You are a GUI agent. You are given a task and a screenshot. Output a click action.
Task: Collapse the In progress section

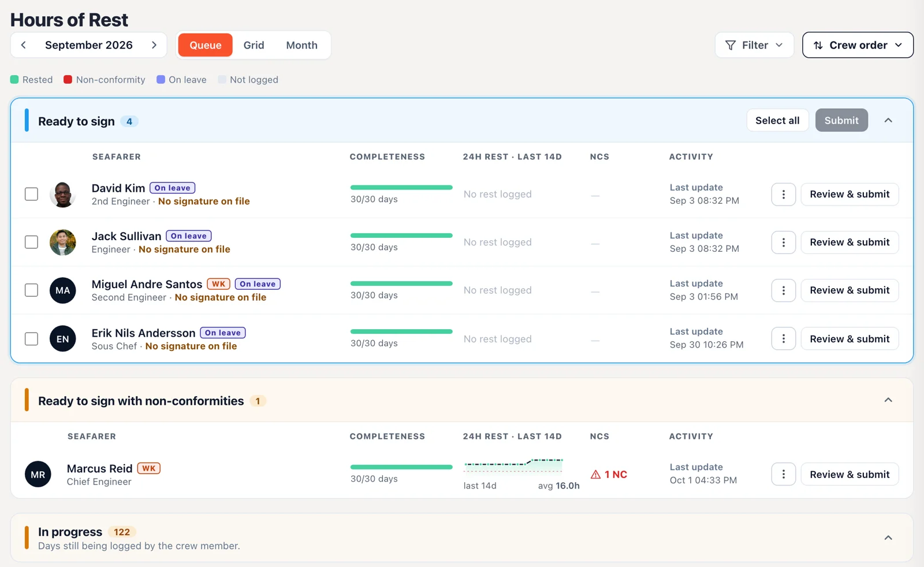coord(888,538)
